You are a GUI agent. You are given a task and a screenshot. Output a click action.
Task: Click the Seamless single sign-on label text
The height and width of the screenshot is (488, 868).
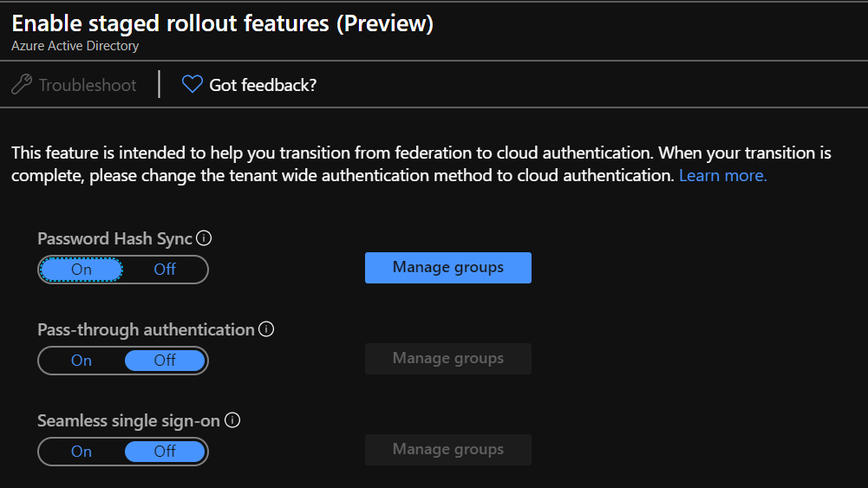coord(128,421)
